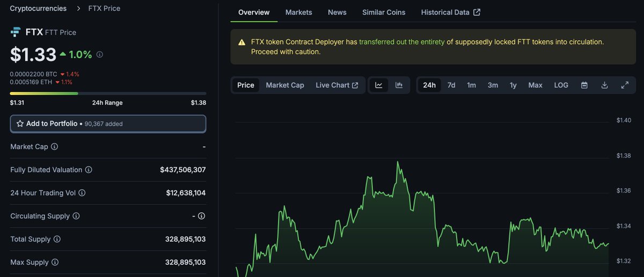Image resolution: width=644 pixels, height=277 pixels.
Task: Select the line chart view icon
Action: pyautogui.click(x=378, y=85)
